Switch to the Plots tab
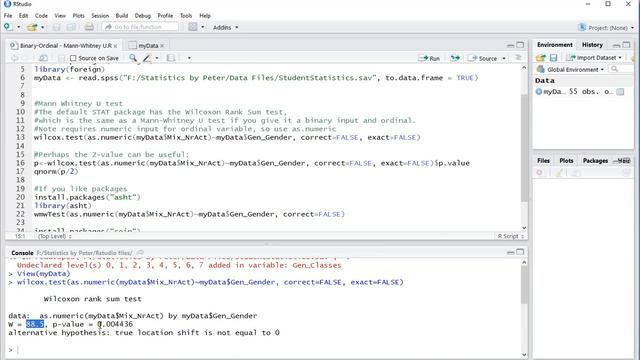640x360 pixels. [566, 161]
